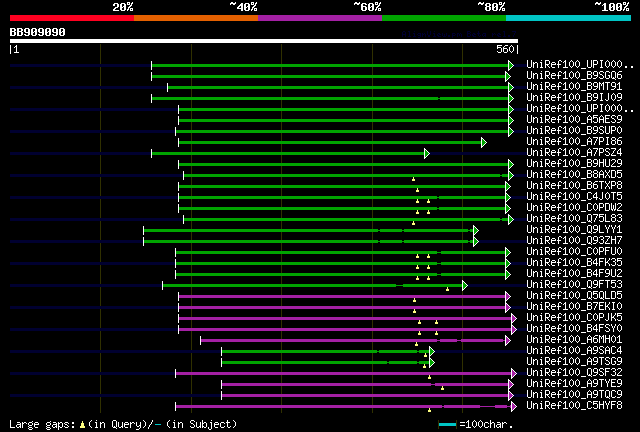Click the purple arrowhead ending C0PJK5 alignment
640x432 pixels.
(514, 319)
